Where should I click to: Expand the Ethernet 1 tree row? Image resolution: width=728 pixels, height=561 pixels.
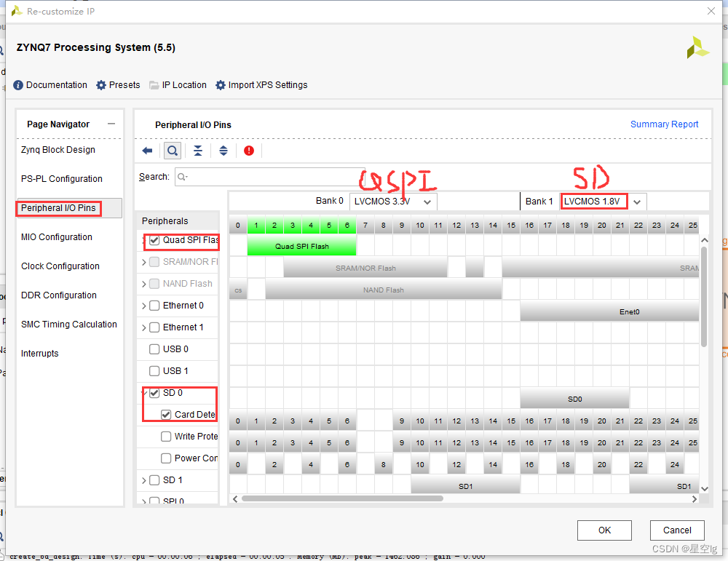coord(143,327)
